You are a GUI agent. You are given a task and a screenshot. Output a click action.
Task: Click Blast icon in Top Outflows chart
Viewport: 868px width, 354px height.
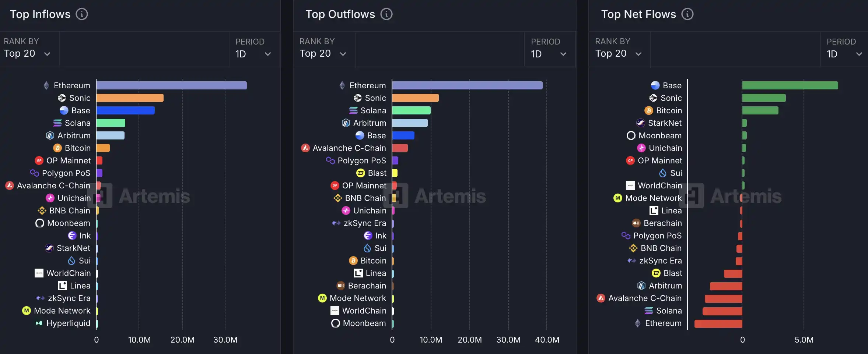[x=361, y=173]
